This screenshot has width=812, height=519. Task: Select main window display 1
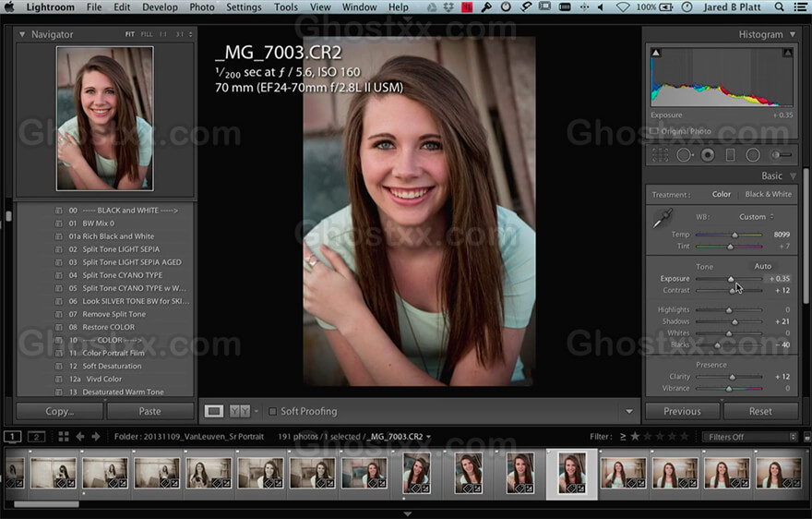[x=12, y=437]
